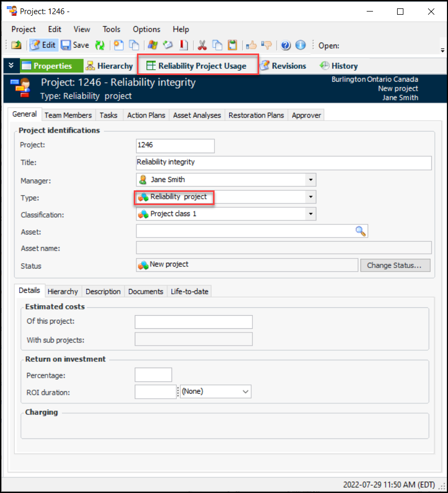Switch to the Tasks tab

pos(109,115)
